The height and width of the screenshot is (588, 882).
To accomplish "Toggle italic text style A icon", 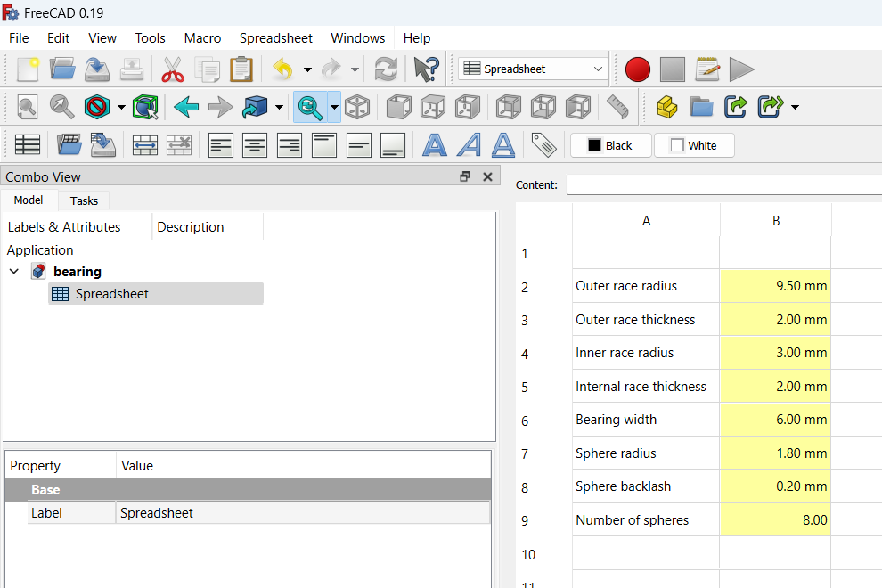I will (x=470, y=145).
